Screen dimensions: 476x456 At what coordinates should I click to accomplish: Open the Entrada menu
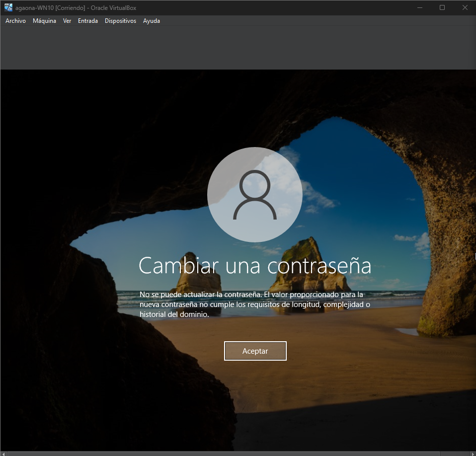(x=88, y=21)
